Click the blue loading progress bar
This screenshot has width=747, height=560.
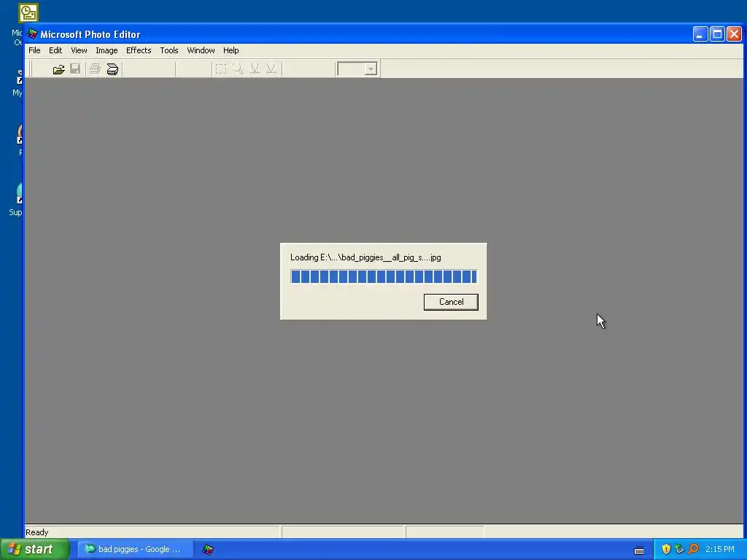tap(384, 276)
